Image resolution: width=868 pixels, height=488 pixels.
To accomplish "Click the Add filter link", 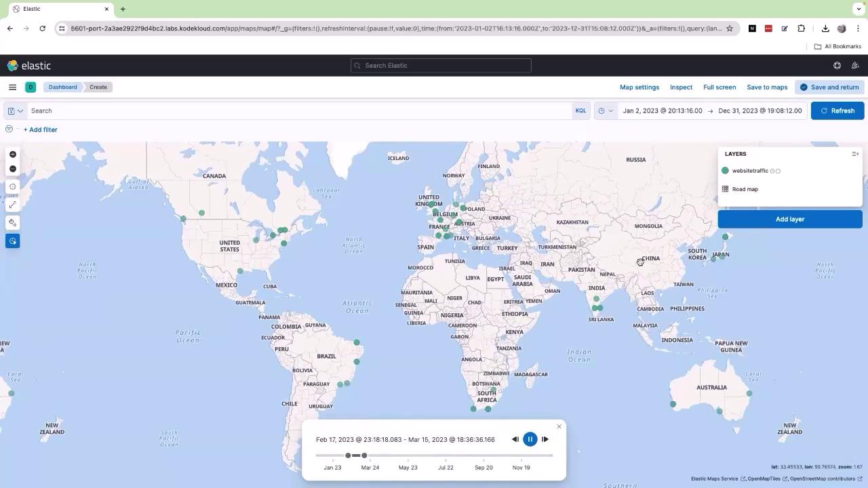I will (x=41, y=129).
